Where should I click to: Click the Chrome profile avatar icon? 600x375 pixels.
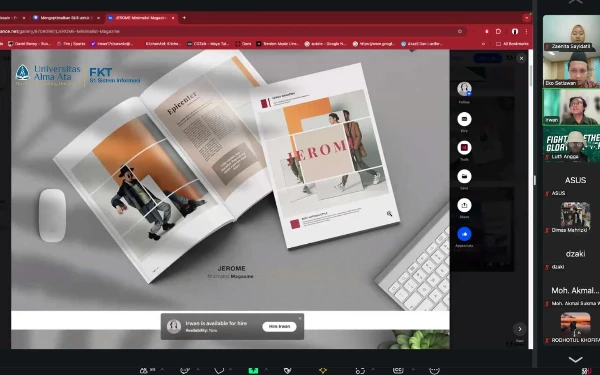point(515,31)
